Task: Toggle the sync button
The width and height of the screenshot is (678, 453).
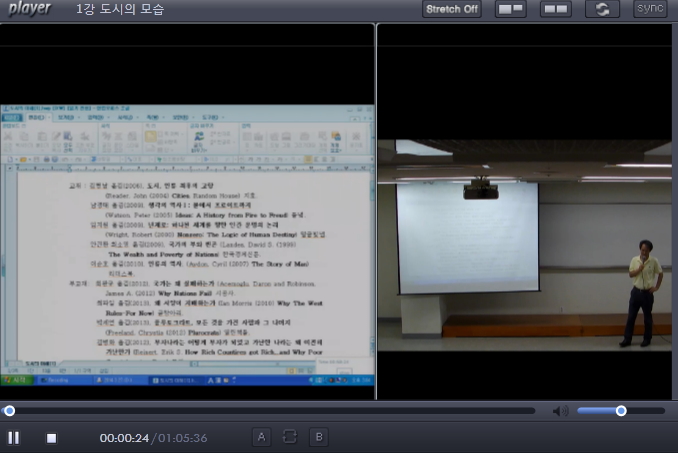Action: click(650, 10)
